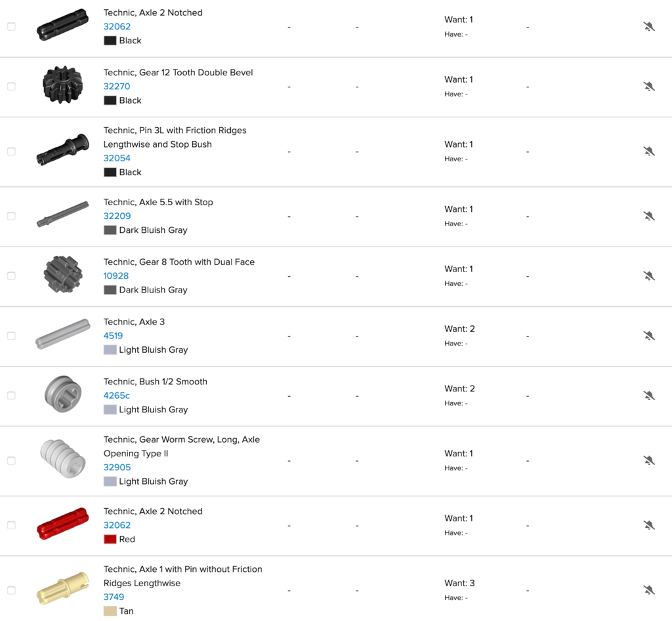This screenshot has width=672, height=621.
Task: Click the Gear Worm Screw thumbnail image
Action: pyautogui.click(x=62, y=460)
